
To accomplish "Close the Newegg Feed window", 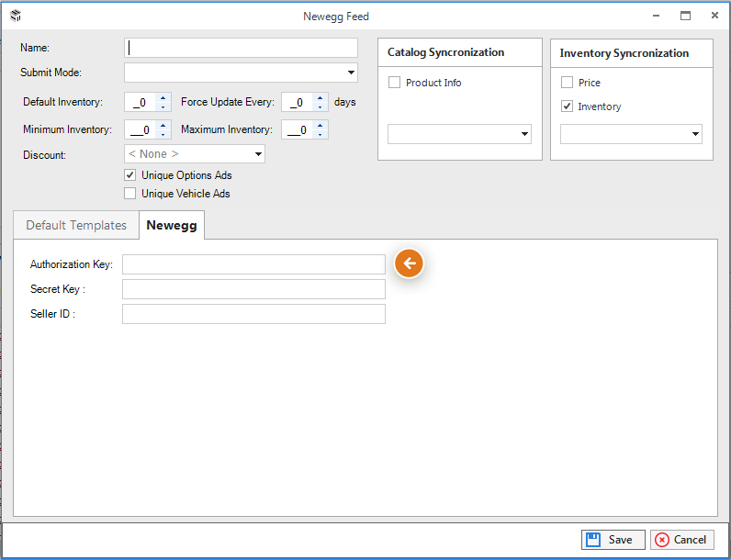I will pos(714,16).
